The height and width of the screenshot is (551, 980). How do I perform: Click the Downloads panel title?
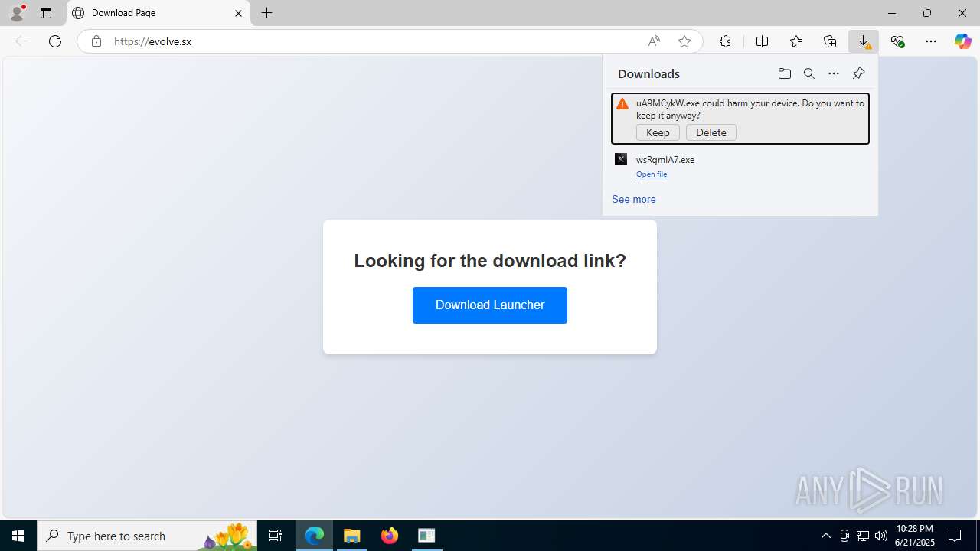click(648, 73)
